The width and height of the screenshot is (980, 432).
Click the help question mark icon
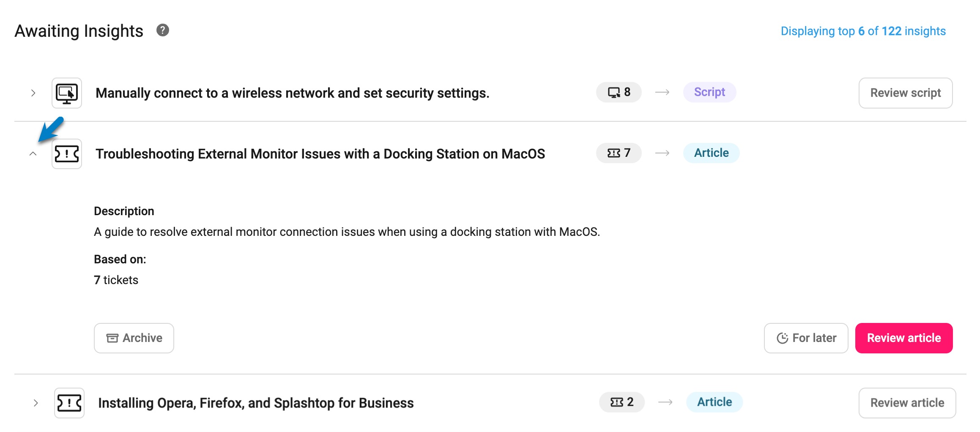pos(163,30)
